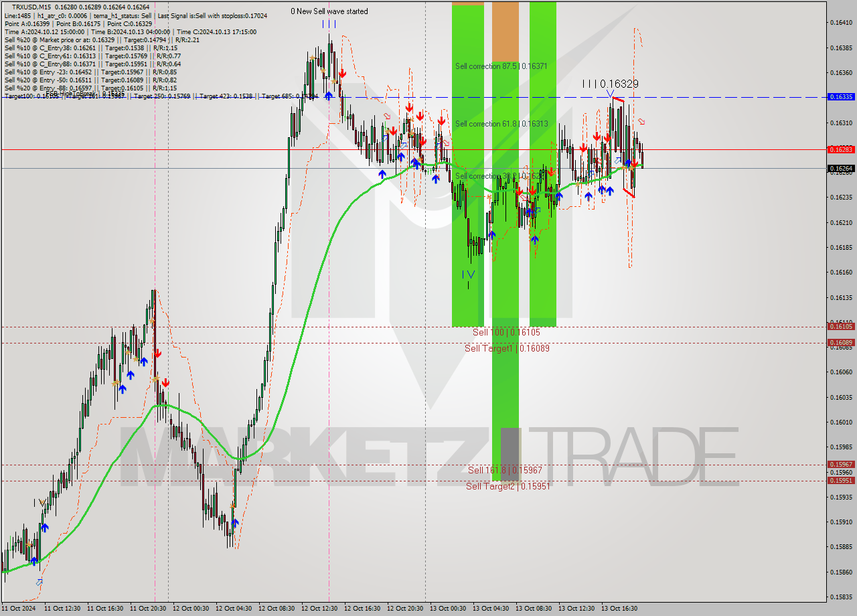The width and height of the screenshot is (857, 616).
Task: Click the 'Sell 161.8 | 0.15967' label
Action: (x=505, y=470)
